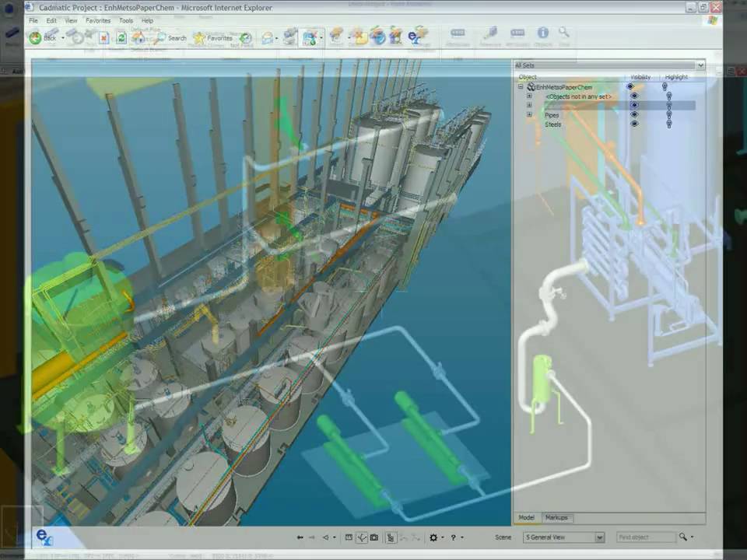Click the blue globe toolbar icon

pos(377,37)
